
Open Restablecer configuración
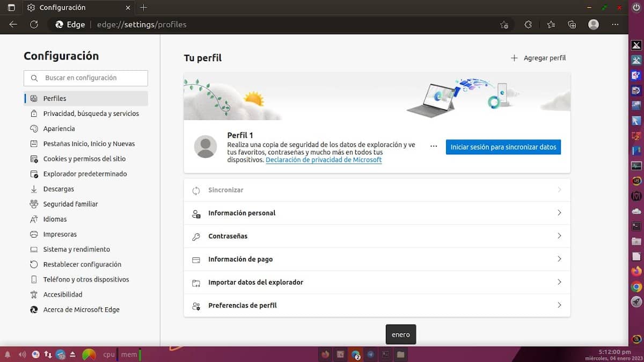coord(86,264)
